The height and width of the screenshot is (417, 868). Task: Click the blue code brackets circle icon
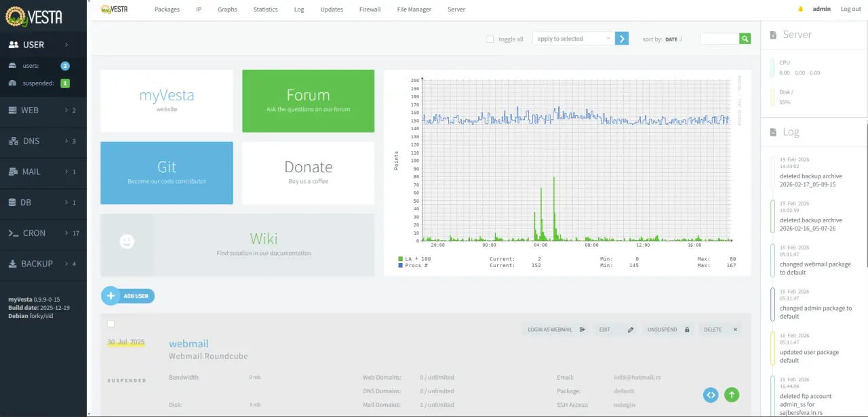coord(711,395)
